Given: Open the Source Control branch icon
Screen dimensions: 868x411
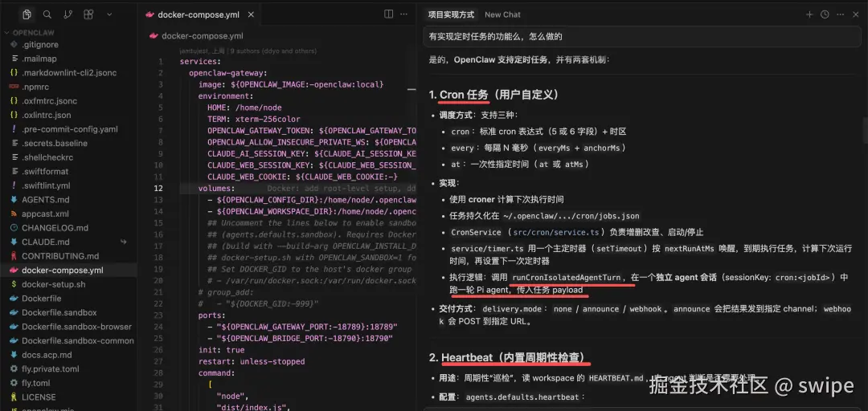Looking at the screenshot, I should [x=68, y=14].
